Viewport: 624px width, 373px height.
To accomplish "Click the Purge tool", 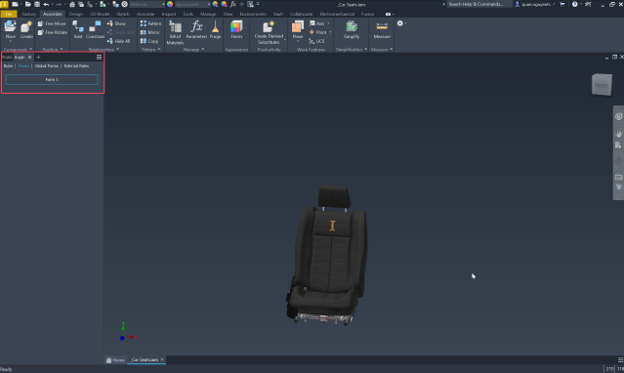I will pos(215,30).
